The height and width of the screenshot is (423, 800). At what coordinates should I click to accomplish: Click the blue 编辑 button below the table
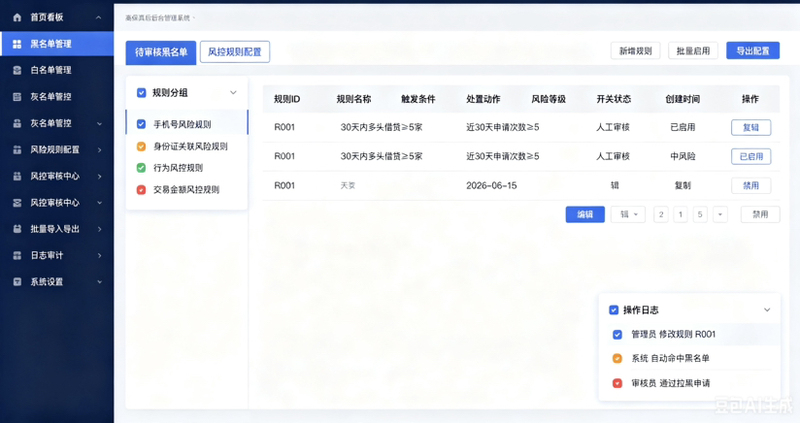[x=585, y=214]
